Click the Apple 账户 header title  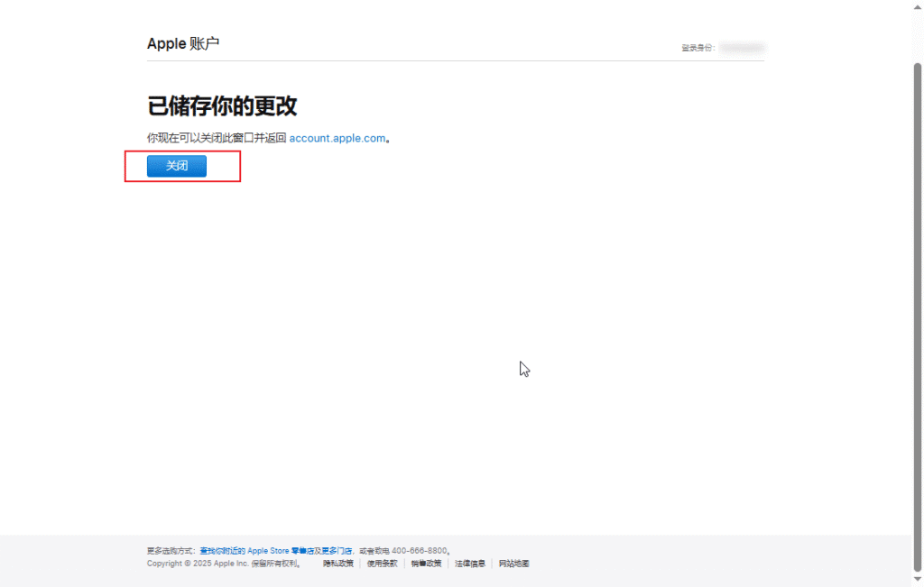[183, 43]
